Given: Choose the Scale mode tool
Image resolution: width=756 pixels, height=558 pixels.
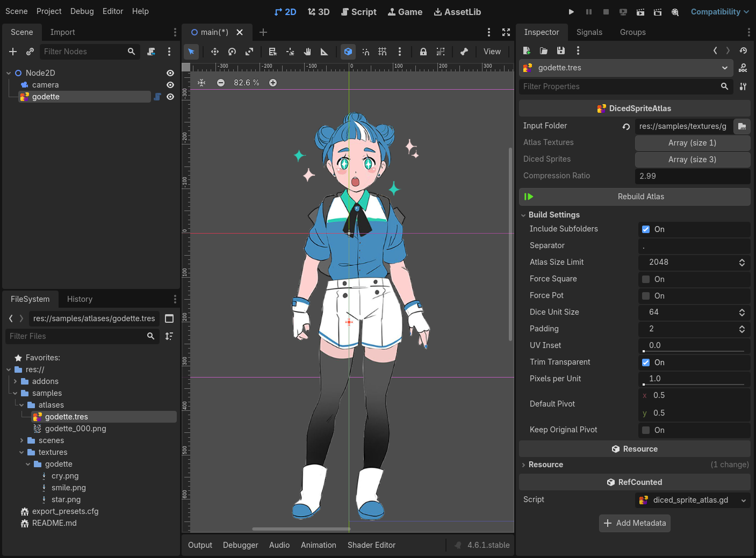Looking at the screenshot, I should (x=249, y=52).
